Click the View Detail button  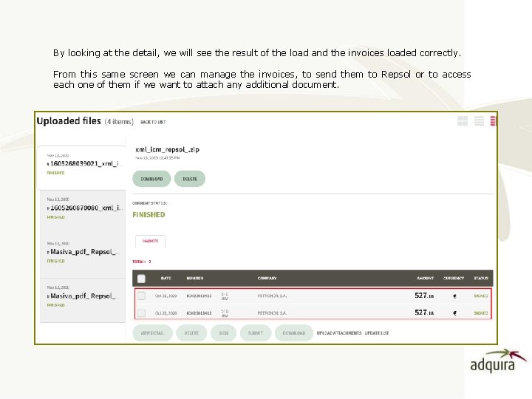coord(152,333)
